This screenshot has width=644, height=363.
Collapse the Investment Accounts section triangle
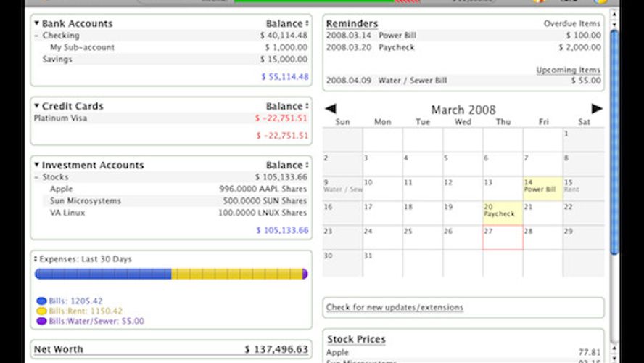click(36, 165)
